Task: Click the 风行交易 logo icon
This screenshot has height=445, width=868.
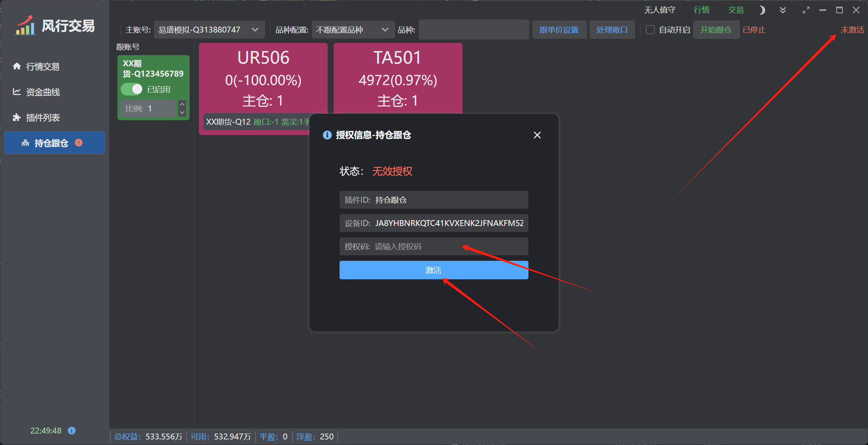Action: pos(26,26)
